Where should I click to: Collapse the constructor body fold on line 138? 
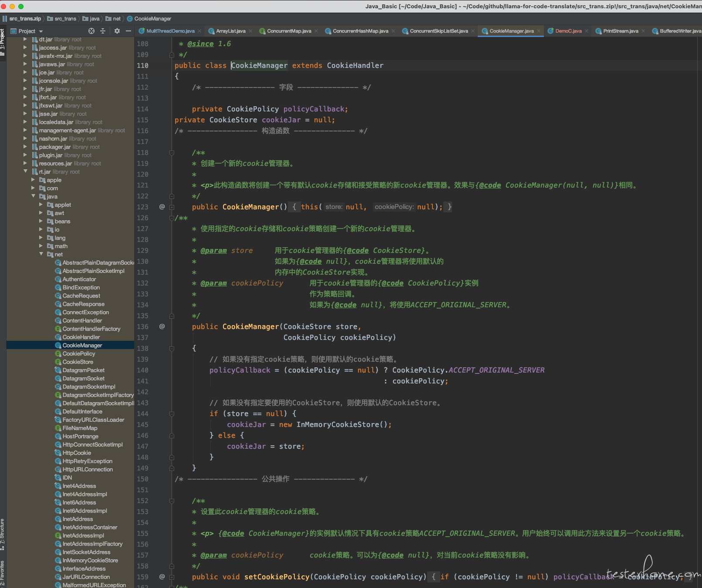point(172,349)
